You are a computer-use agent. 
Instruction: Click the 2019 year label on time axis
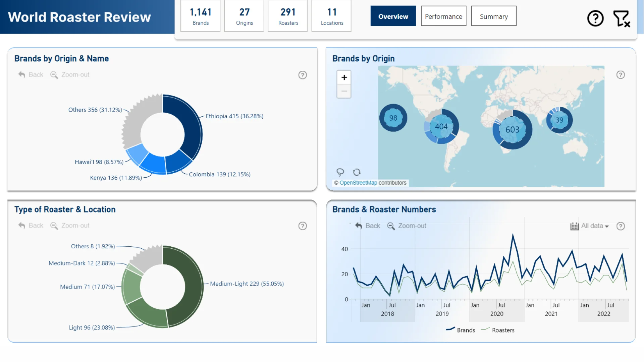tap(442, 314)
